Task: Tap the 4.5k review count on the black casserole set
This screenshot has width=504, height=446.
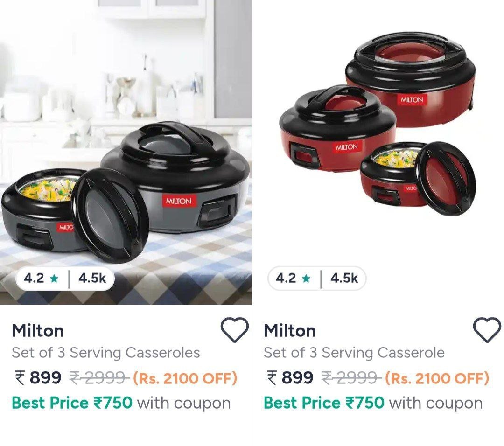Action: 92,278
